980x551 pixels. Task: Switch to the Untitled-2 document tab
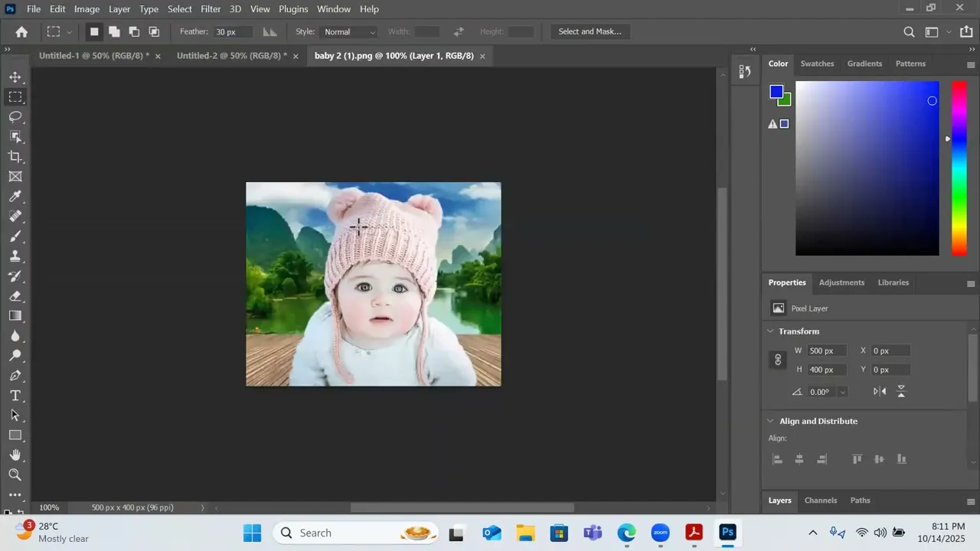[x=232, y=56]
